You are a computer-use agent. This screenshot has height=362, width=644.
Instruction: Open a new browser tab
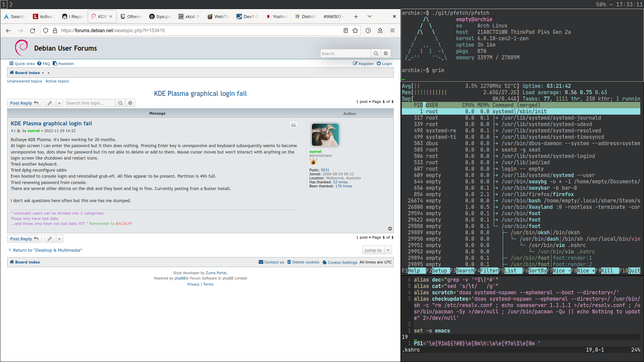coord(356,16)
